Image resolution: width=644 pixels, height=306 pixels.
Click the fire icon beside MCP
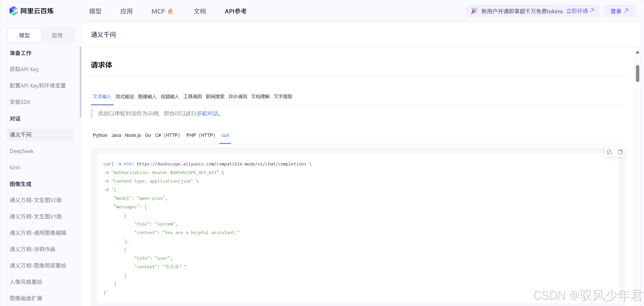[x=171, y=11]
